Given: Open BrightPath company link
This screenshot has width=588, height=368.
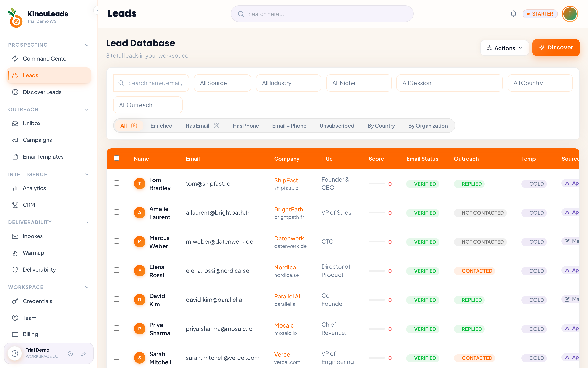Looking at the screenshot, I should (288, 209).
